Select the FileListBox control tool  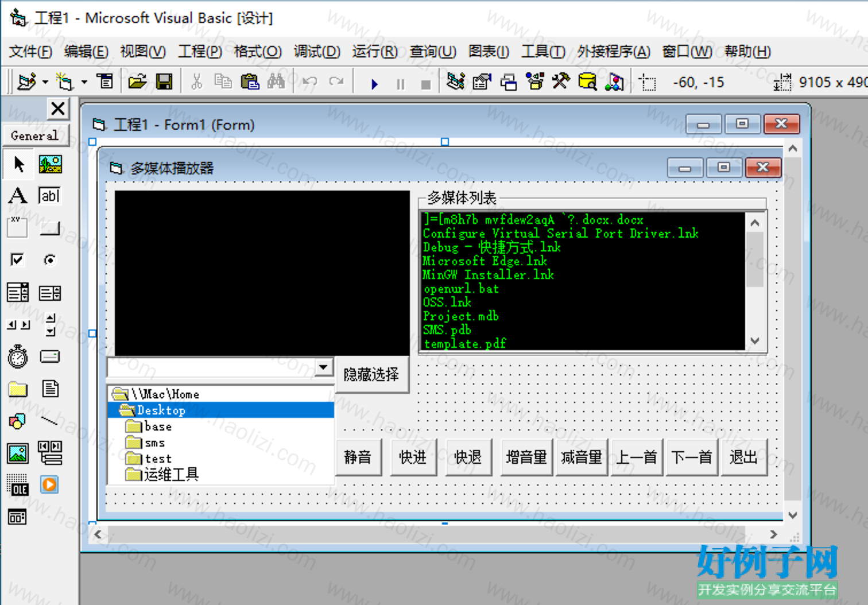click(x=51, y=389)
